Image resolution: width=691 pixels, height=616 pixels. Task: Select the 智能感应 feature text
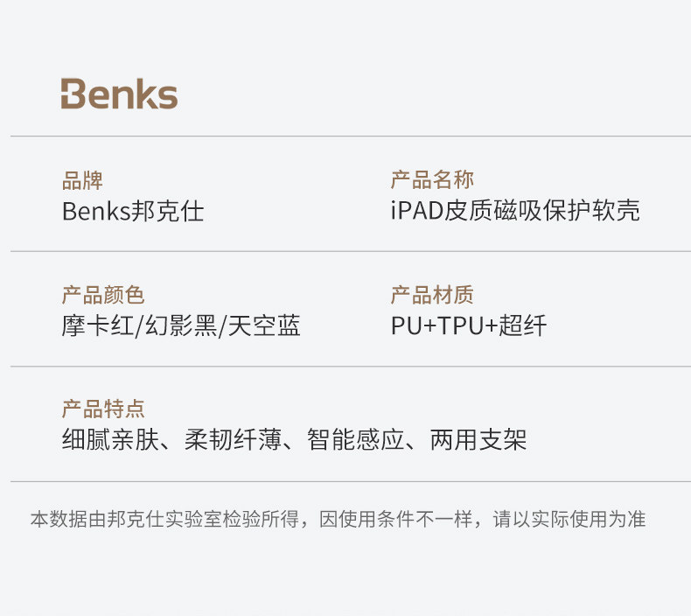click(355, 439)
